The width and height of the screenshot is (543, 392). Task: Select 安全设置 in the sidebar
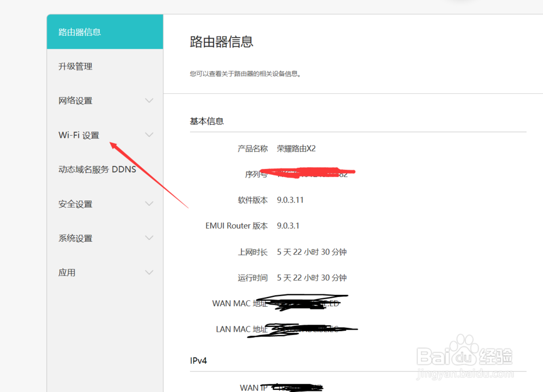[105, 204]
